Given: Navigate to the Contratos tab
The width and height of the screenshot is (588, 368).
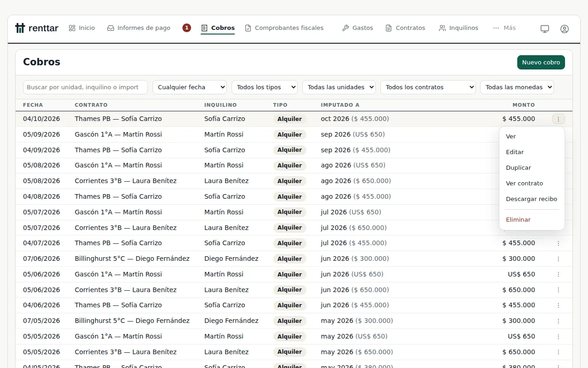Looking at the screenshot, I should tap(405, 28).
